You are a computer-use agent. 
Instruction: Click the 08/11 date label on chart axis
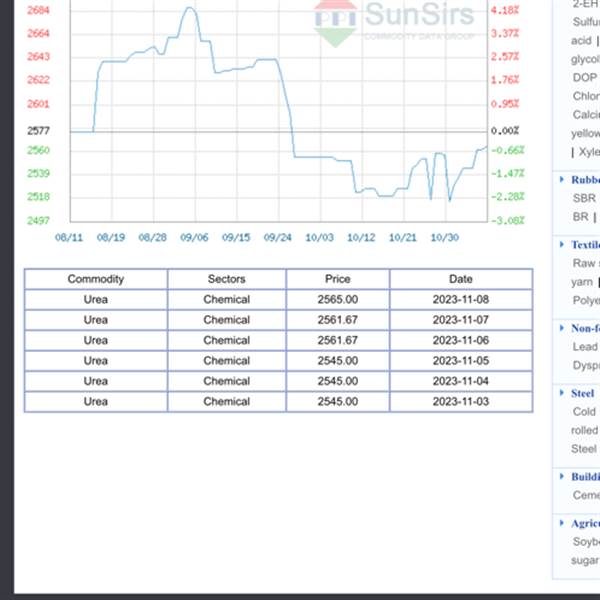click(69, 238)
